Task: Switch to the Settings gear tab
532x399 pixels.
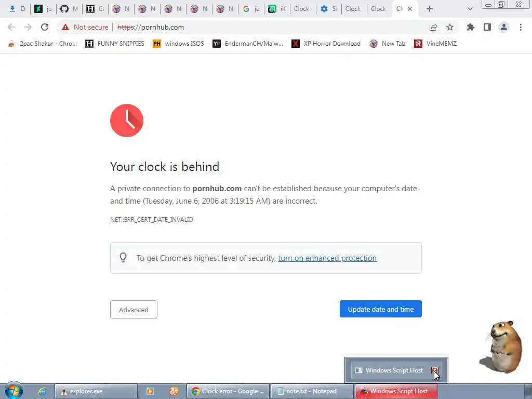Action: click(x=329, y=9)
